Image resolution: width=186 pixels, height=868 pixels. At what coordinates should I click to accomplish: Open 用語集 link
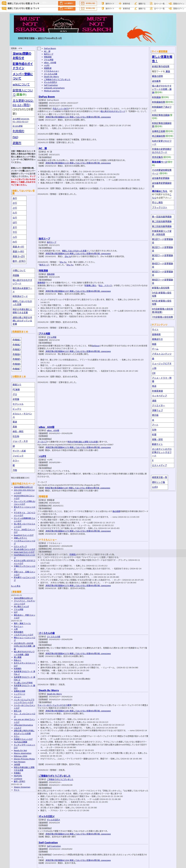16,275
